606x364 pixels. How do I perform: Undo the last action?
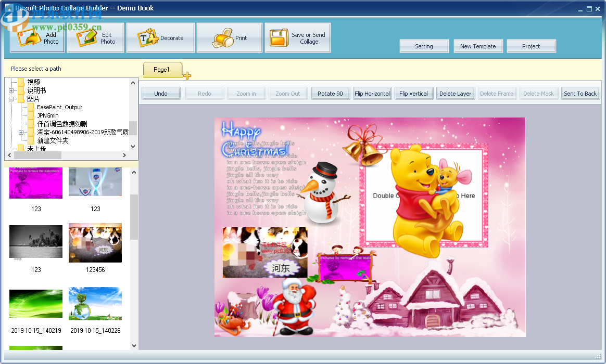click(x=160, y=93)
